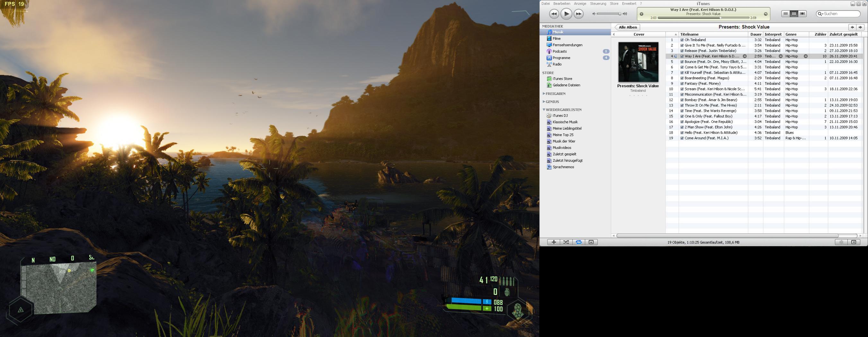Sort tracks by Zuletzt gespielt header
The image size is (868, 337).
click(x=845, y=34)
